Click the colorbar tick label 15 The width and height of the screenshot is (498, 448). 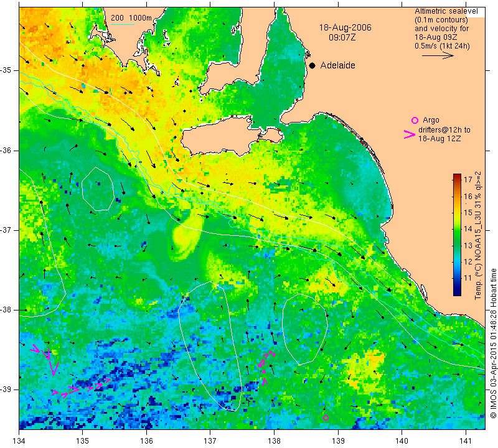pos(468,212)
